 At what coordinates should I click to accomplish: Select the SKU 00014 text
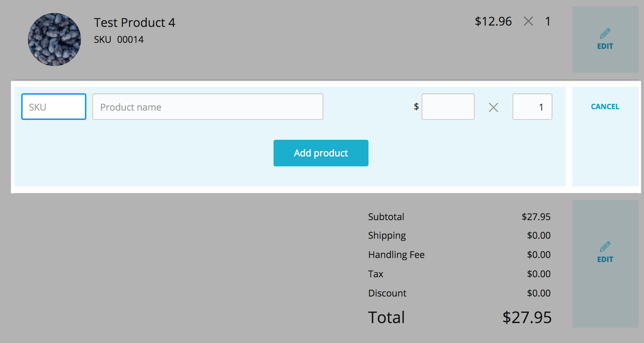coord(119,40)
